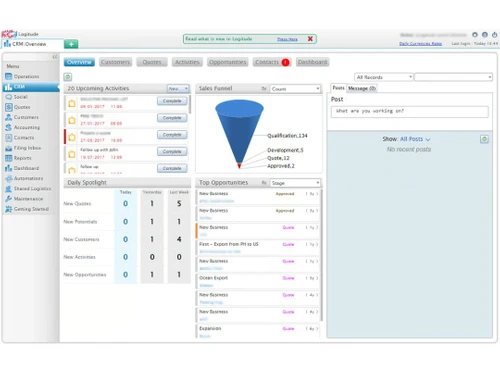Refresh posts with the green icon
The image size is (500, 375).
click(x=484, y=139)
